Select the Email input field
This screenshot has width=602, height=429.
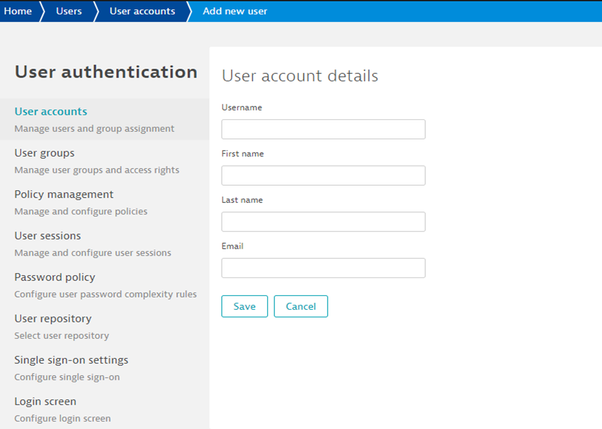pyautogui.click(x=323, y=267)
